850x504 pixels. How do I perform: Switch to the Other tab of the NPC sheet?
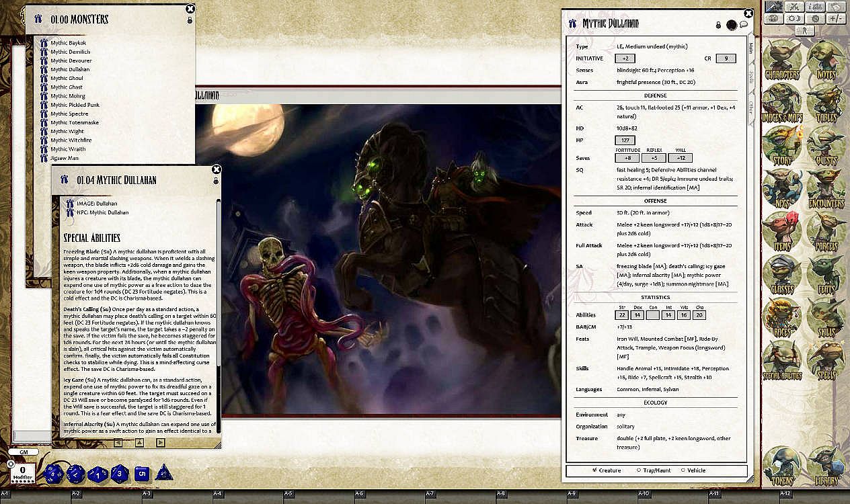(x=752, y=108)
